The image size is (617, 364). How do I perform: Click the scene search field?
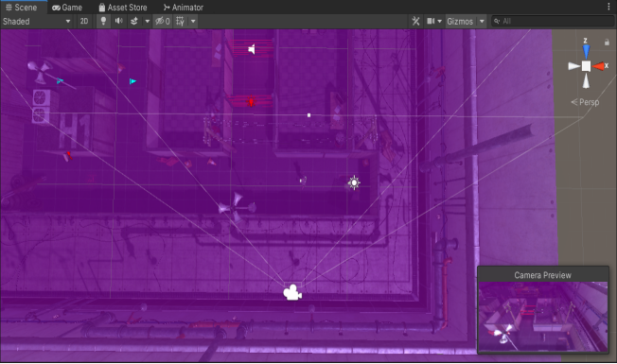[553, 21]
